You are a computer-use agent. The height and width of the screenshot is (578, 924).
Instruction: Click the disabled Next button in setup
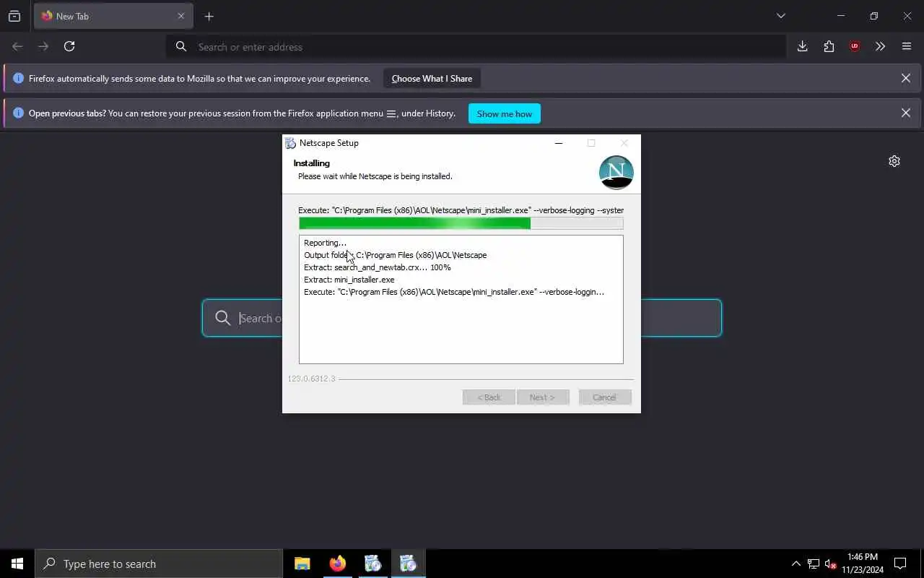pos(543,397)
